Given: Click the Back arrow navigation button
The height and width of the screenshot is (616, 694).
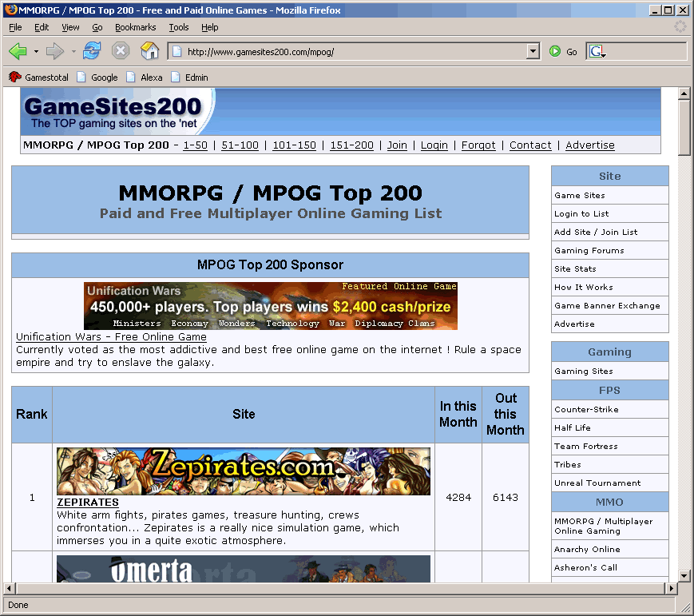Looking at the screenshot, I should click(x=18, y=51).
